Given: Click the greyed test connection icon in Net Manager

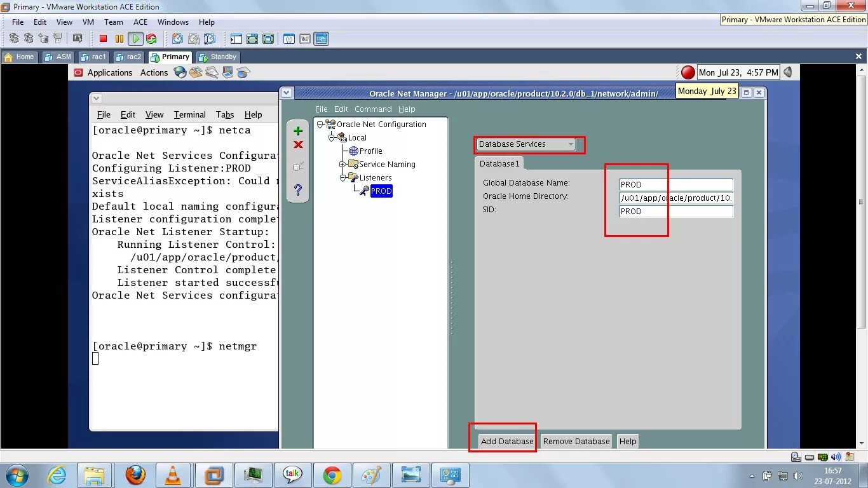Looking at the screenshot, I should coord(298,166).
